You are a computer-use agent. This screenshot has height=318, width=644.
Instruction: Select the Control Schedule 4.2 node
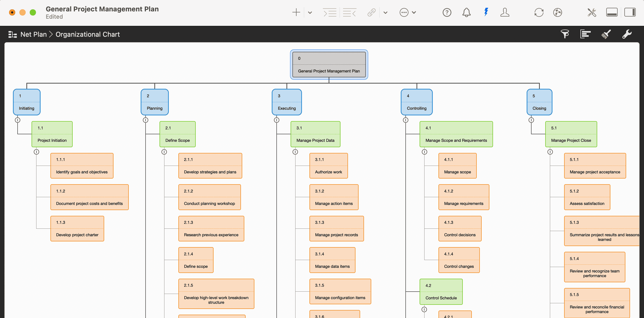coord(441,292)
